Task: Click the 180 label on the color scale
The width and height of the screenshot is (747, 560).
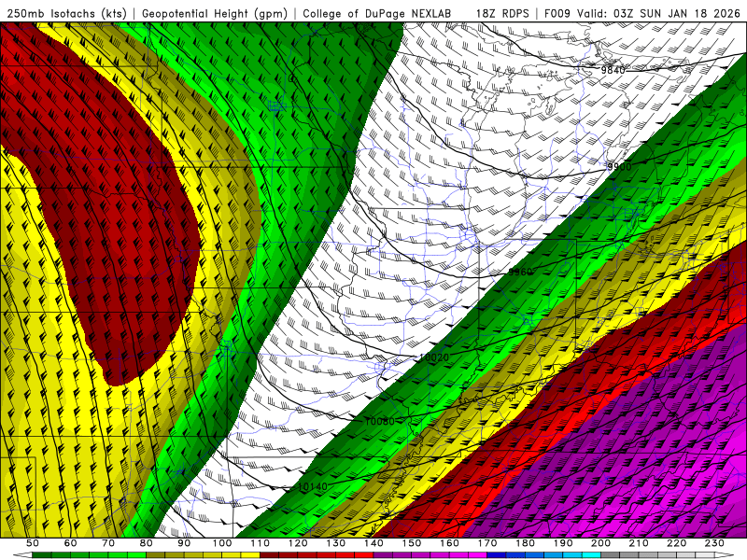Action: point(526,543)
